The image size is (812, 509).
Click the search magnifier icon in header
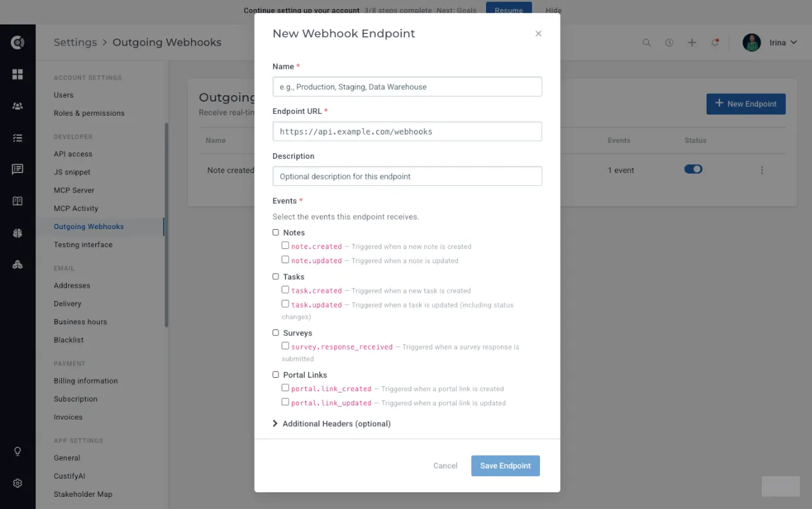[x=647, y=42]
